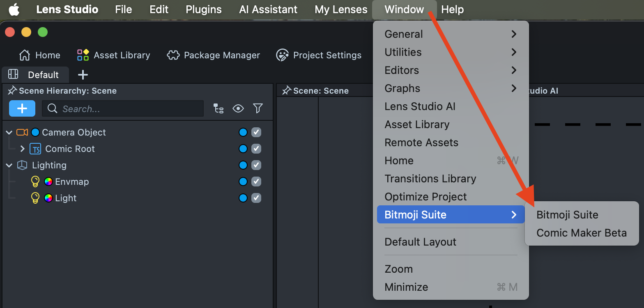This screenshot has height=308, width=644.
Task: Click the Light color wheel swatch
Action: click(x=48, y=198)
